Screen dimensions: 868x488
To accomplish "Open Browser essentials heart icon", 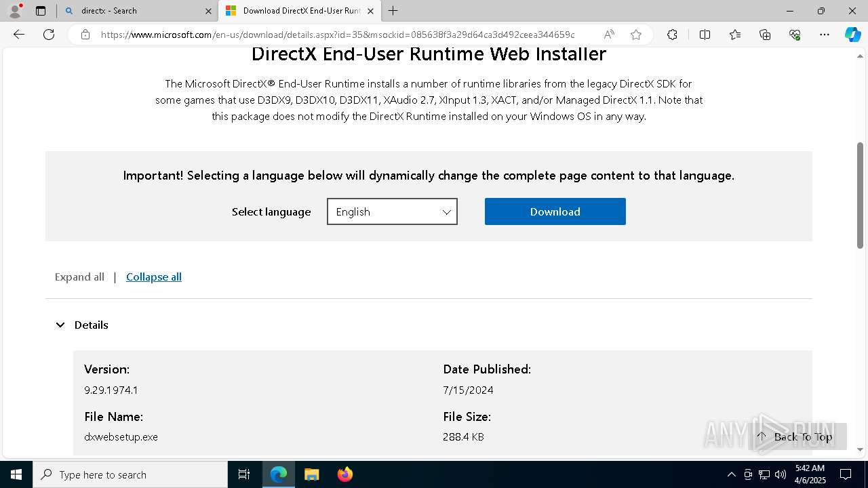I will (795, 35).
